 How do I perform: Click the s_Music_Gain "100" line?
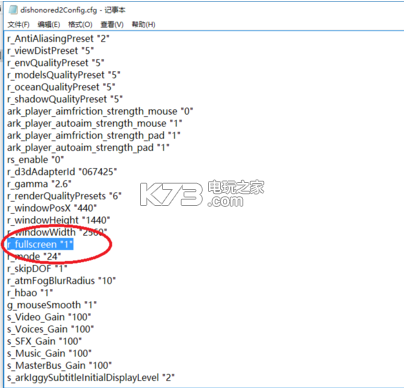[49, 353]
